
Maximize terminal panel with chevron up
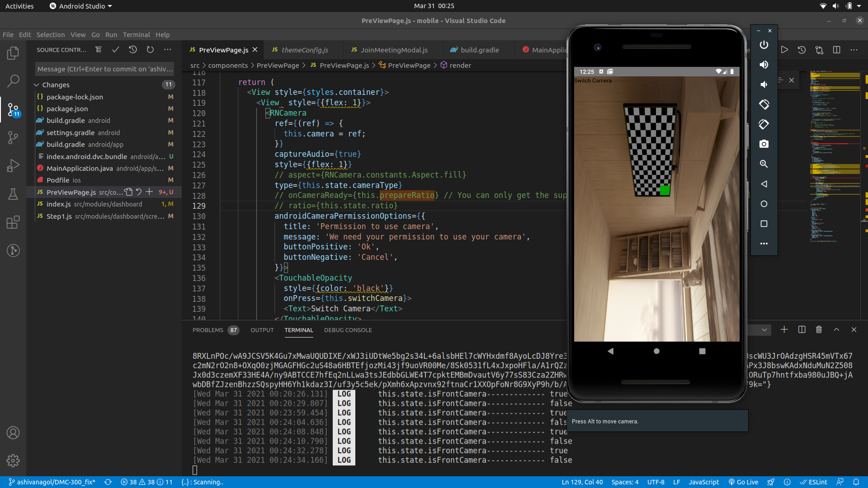836,330
